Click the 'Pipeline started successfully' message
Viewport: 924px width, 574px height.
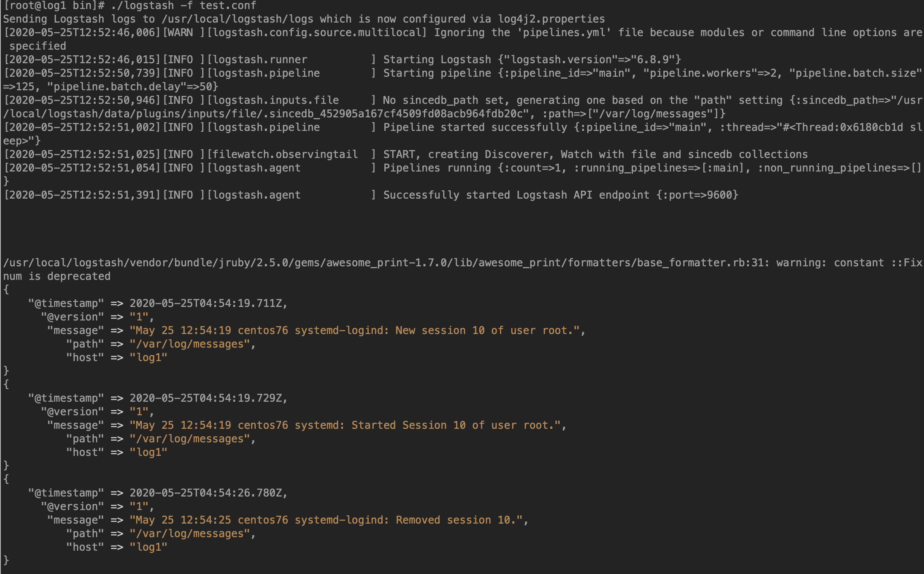pos(475,127)
